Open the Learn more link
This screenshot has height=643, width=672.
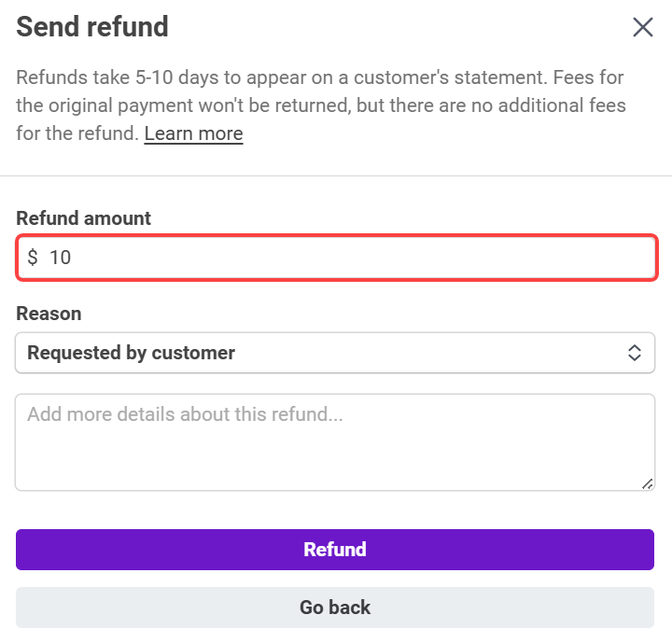[x=193, y=133]
